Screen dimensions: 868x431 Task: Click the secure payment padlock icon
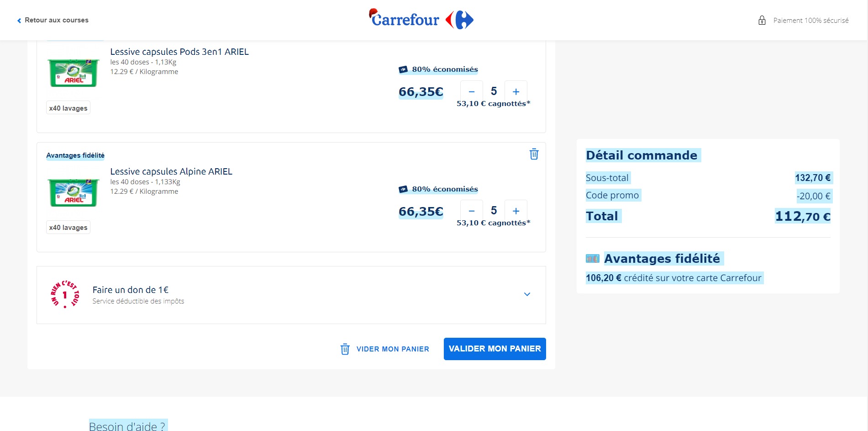point(762,21)
